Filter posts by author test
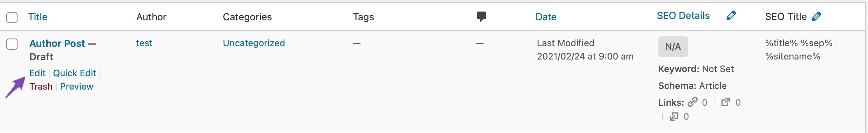 144,43
